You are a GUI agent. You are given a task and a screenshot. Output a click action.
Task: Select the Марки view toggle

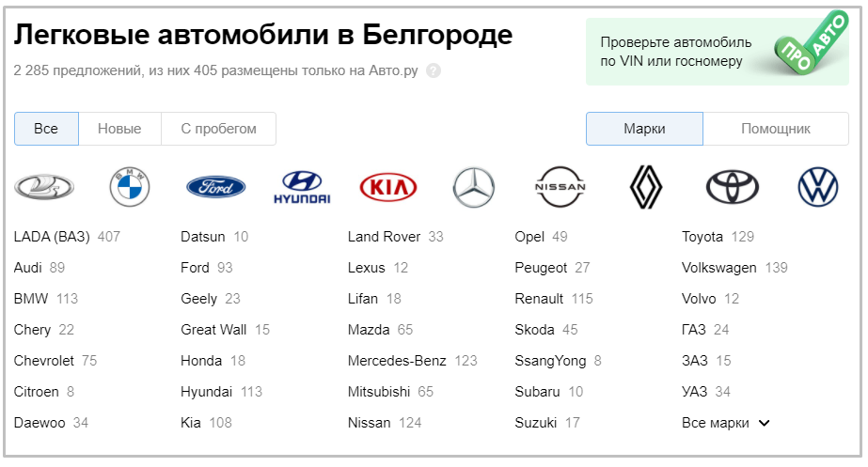click(x=644, y=129)
